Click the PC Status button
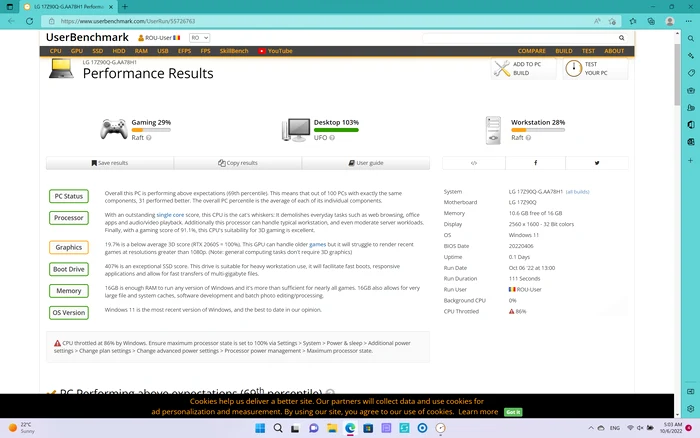Viewport: 700px width, 438px height. 69,196
